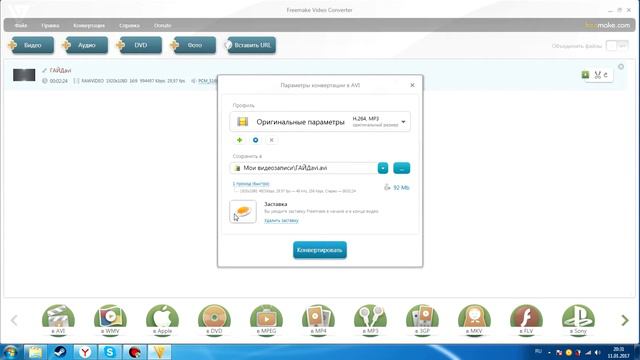This screenshot has height=360, width=640.
Task: Rename file using pencil icon near ГАЙДavi
Action: click(x=44, y=71)
